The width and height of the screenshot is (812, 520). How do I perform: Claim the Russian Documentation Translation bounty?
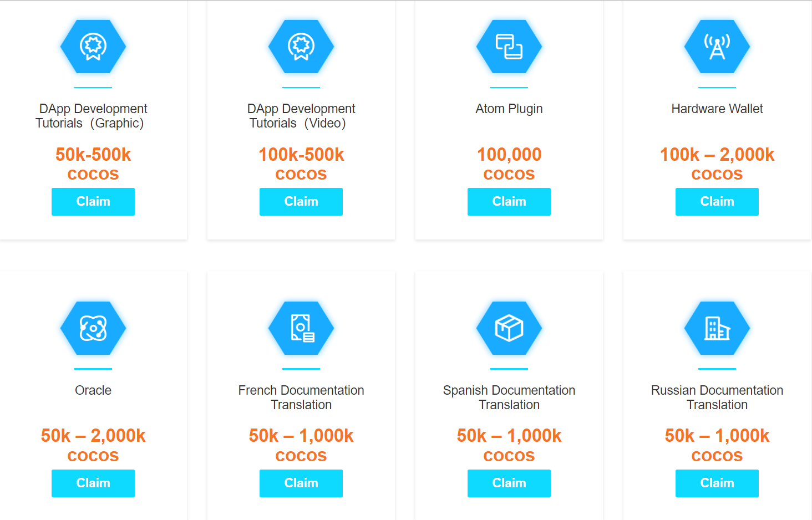point(717,483)
